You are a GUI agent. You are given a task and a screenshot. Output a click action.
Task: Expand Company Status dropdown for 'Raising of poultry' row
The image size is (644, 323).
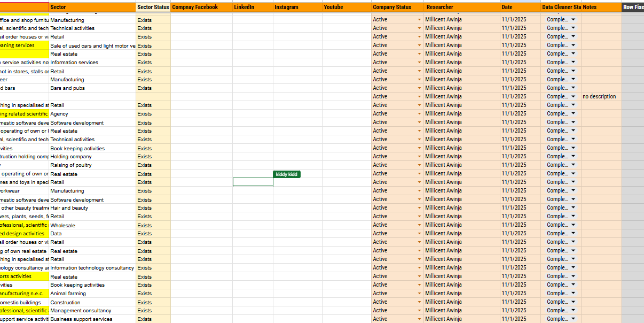(419, 165)
